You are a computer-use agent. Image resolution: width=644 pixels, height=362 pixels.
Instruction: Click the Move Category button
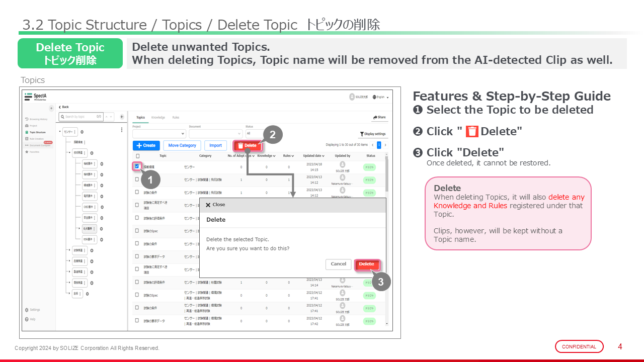pos(182,145)
